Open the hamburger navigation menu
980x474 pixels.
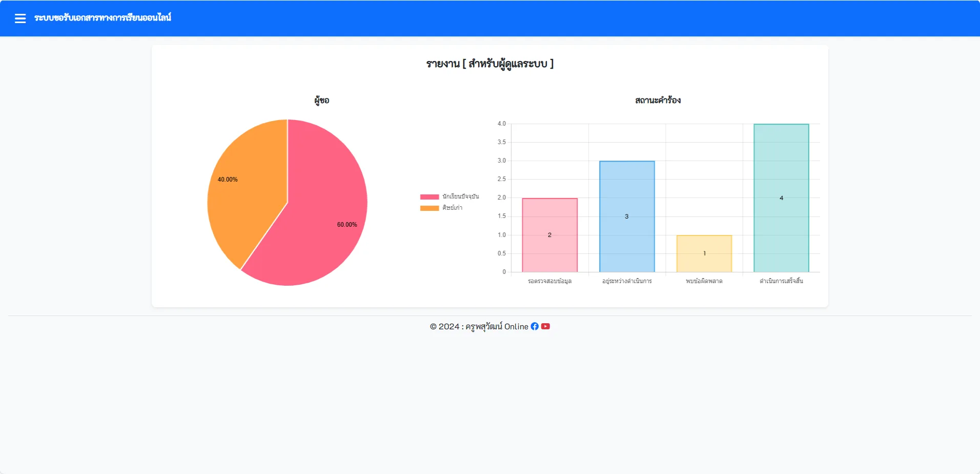point(20,18)
